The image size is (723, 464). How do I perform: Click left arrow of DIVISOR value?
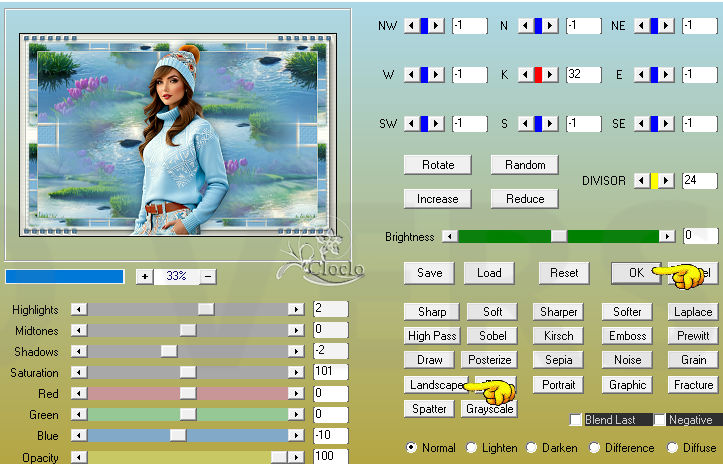point(641,181)
